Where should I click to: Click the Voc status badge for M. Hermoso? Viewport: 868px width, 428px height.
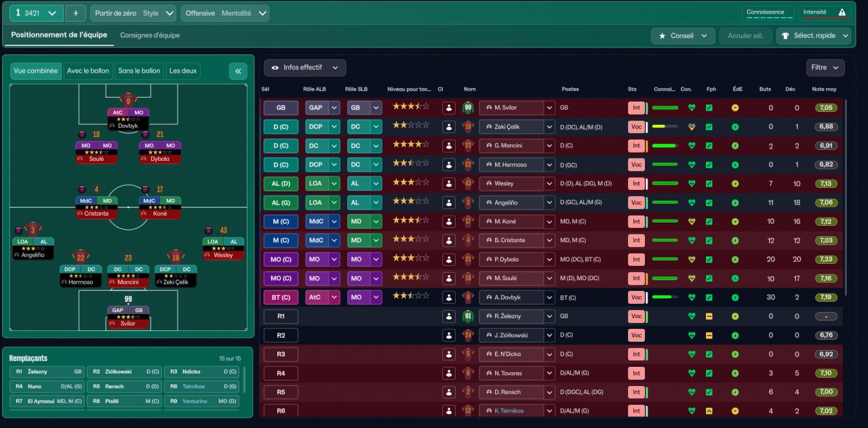click(636, 165)
